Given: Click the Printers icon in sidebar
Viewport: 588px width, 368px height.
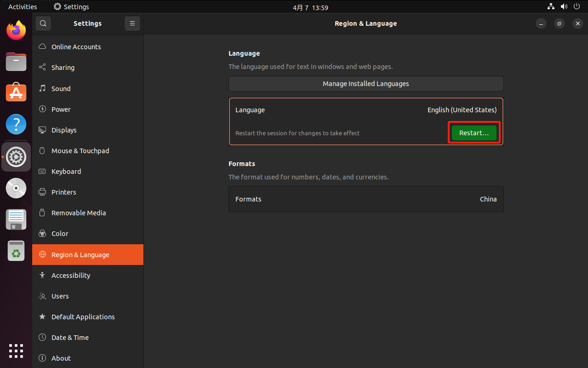Looking at the screenshot, I should (42, 192).
